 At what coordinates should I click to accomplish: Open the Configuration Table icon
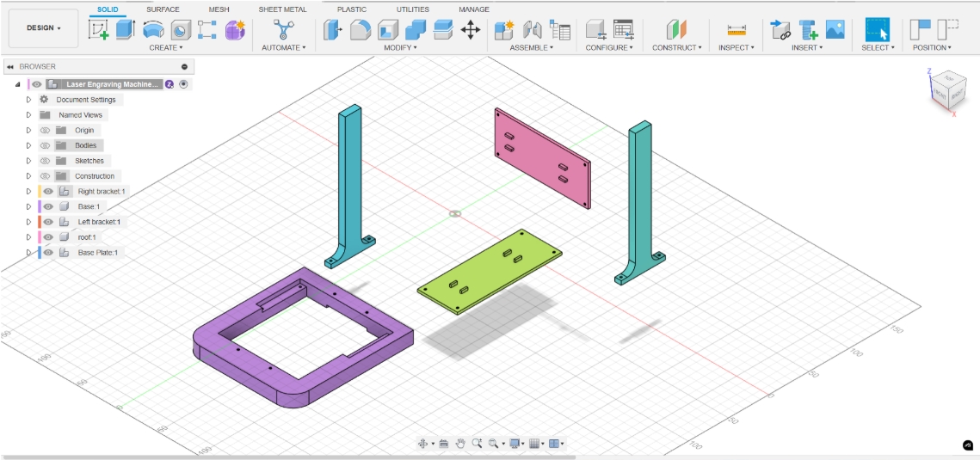[623, 29]
